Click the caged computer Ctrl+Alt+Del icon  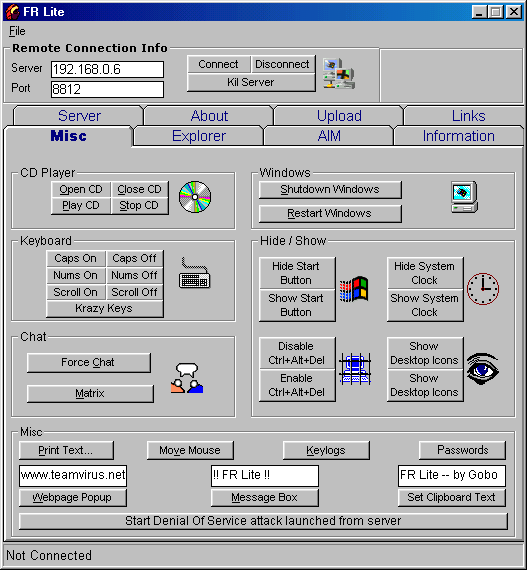355,369
